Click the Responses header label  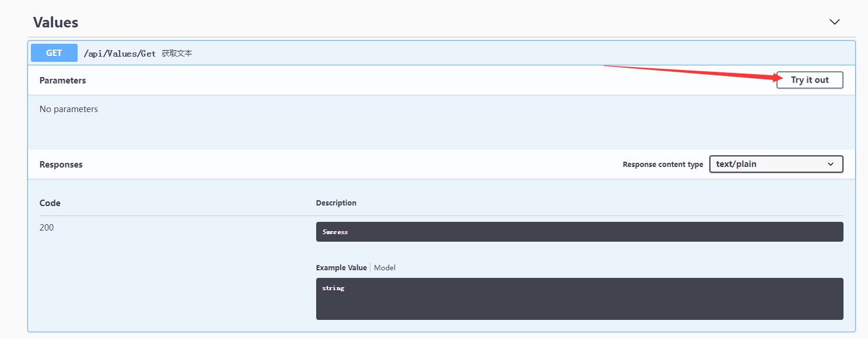[61, 165]
